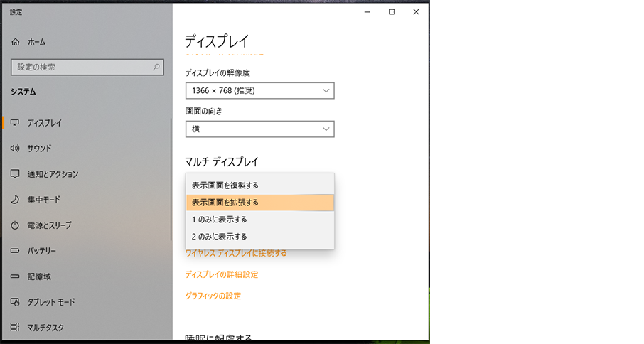Image resolution: width=644 pixels, height=344 pixels.
Task: Click the Notifications and Actions icon
Action: pyautogui.click(x=15, y=174)
